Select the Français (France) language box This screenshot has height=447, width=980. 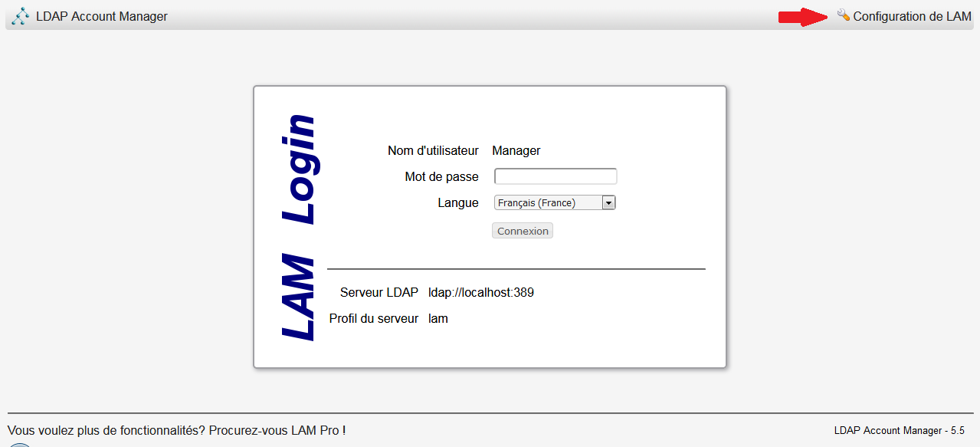coord(548,203)
